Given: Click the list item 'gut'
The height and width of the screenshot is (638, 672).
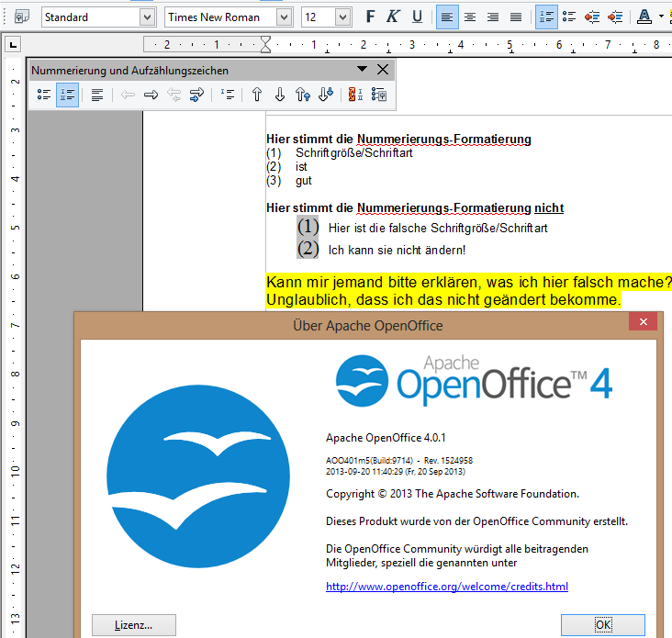Looking at the screenshot, I should (304, 181).
